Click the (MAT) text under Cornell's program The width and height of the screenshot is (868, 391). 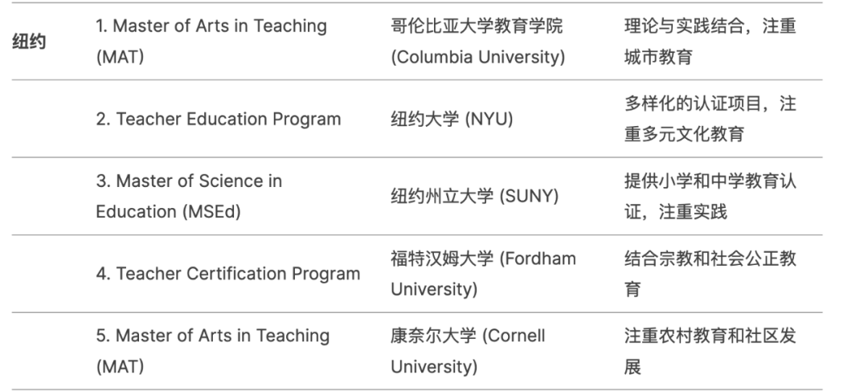pos(120,367)
